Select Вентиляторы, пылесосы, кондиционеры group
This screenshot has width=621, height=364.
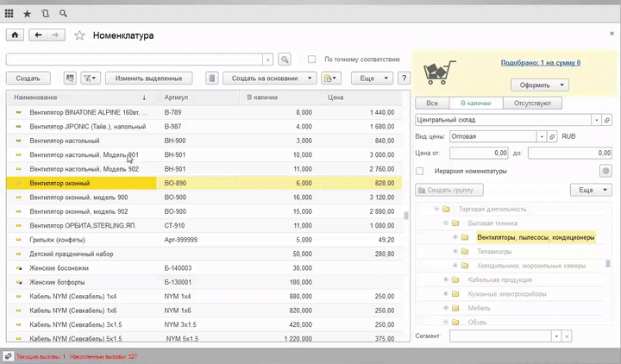(536, 237)
